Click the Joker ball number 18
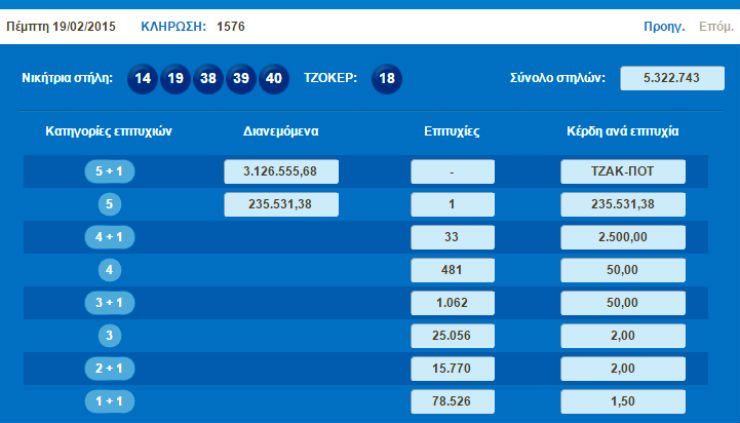 [387, 79]
